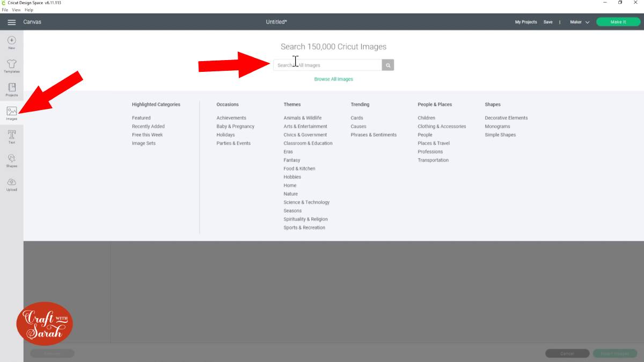Open the View menu
The height and width of the screenshot is (362, 644).
pyautogui.click(x=16, y=10)
